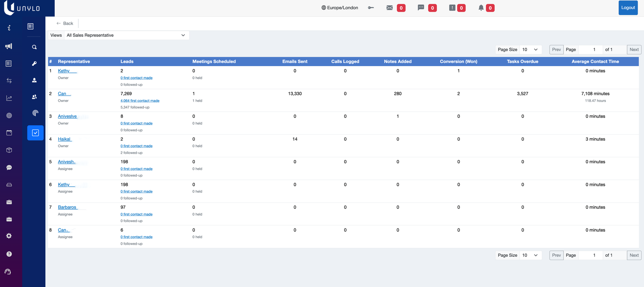Screen dimensions: 644x287
Task: Open settings via the gear icon
Action: pyautogui.click(x=9, y=236)
